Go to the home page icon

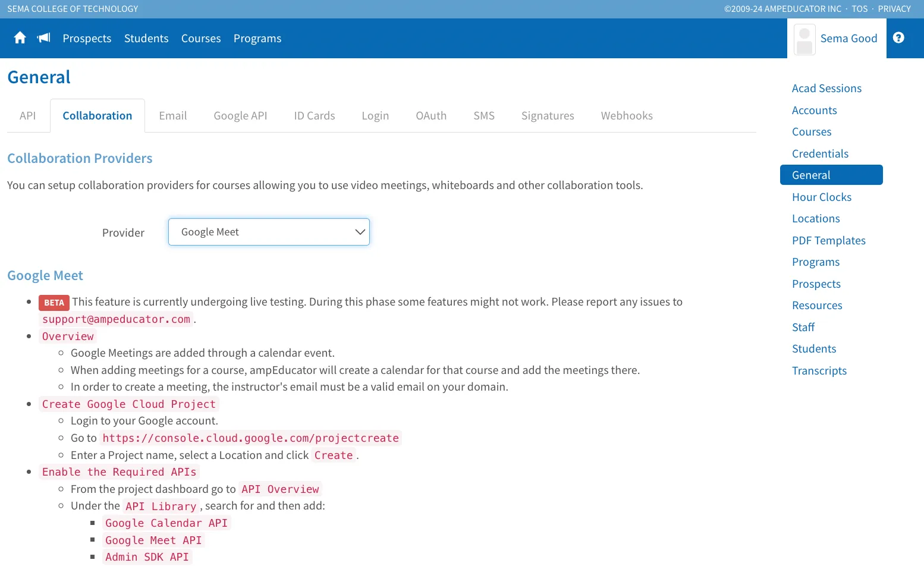click(x=20, y=38)
